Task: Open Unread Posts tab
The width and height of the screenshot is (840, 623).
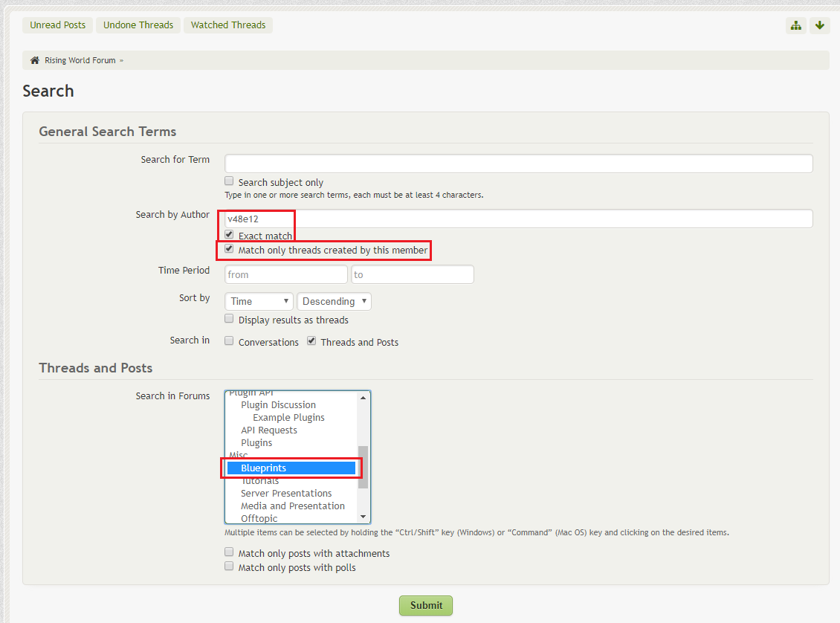Action: coord(57,25)
